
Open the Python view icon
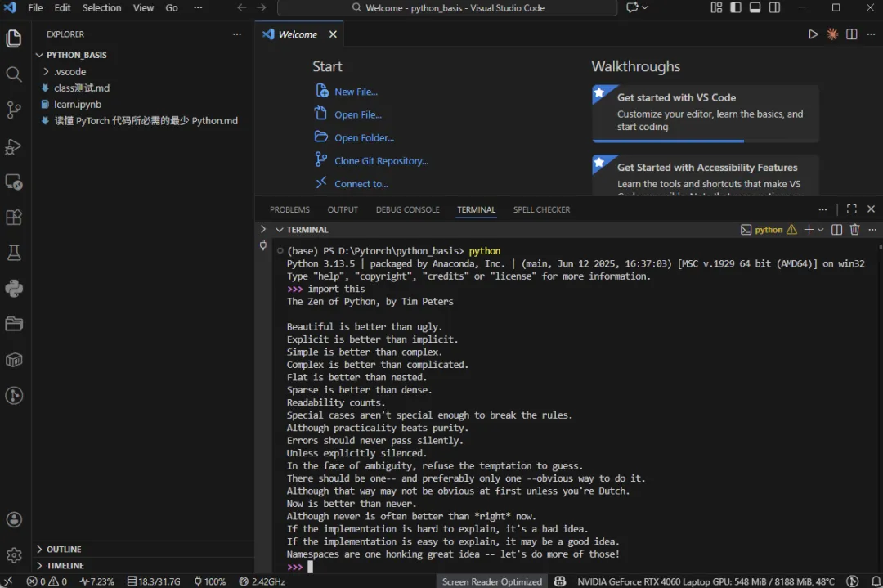pos(14,289)
